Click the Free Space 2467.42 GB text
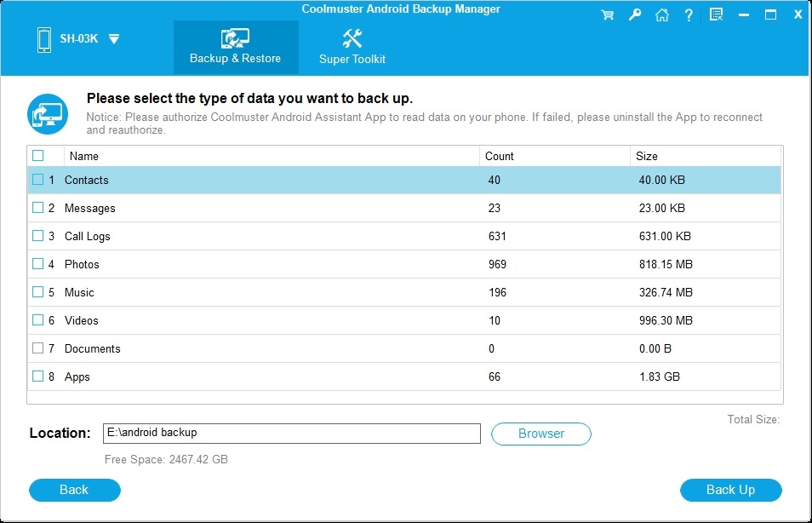Viewport: 812px width, 523px height. (166, 459)
